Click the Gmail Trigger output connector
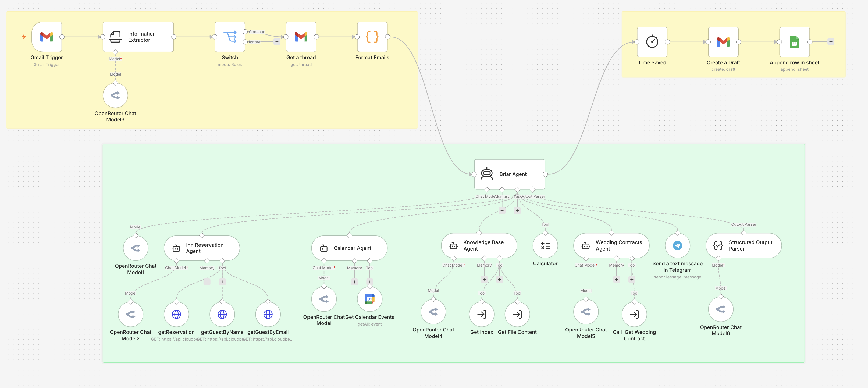 pos(62,37)
